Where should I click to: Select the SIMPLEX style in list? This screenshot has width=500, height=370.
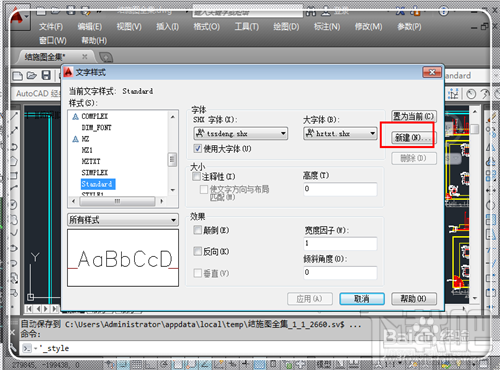point(95,173)
